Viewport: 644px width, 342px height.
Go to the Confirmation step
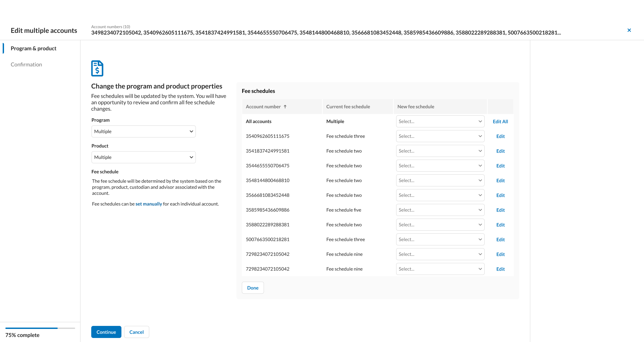(26, 64)
